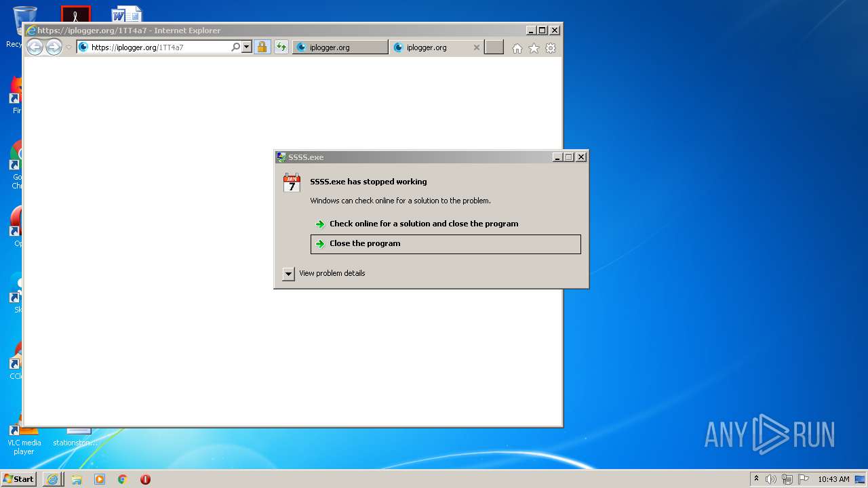Open the network tray icon
The width and height of the screenshot is (868, 488).
787,479
